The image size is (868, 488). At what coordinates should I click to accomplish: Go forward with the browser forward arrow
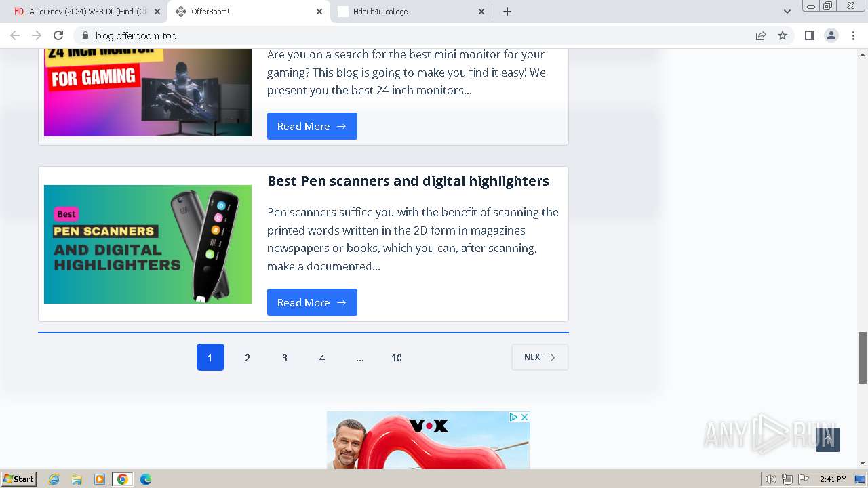[x=37, y=35]
